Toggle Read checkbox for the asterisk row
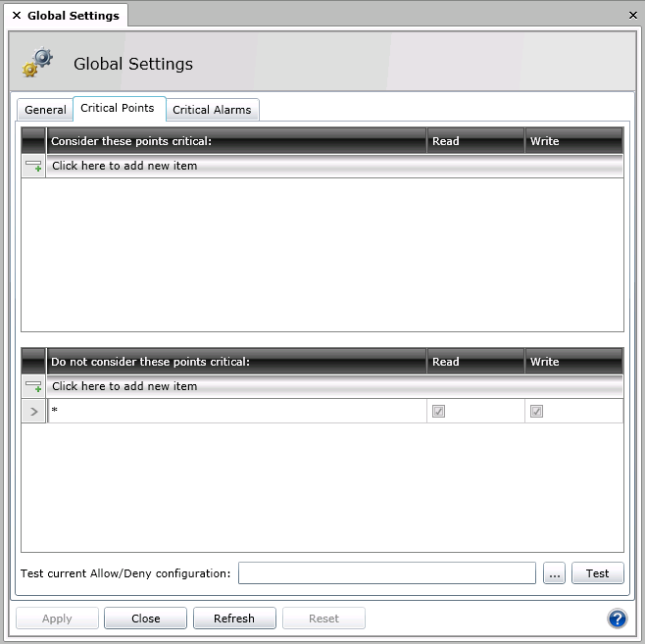The height and width of the screenshot is (644, 645). 438,412
